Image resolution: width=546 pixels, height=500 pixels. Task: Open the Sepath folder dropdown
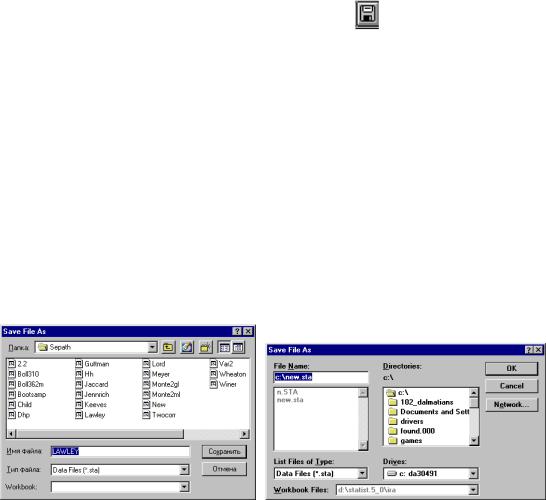pyautogui.click(x=152, y=347)
